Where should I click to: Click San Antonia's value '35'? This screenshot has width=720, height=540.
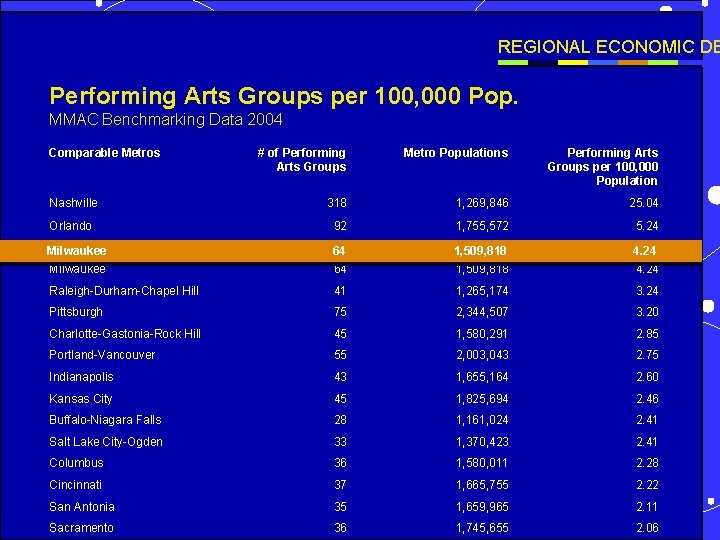coord(340,507)
